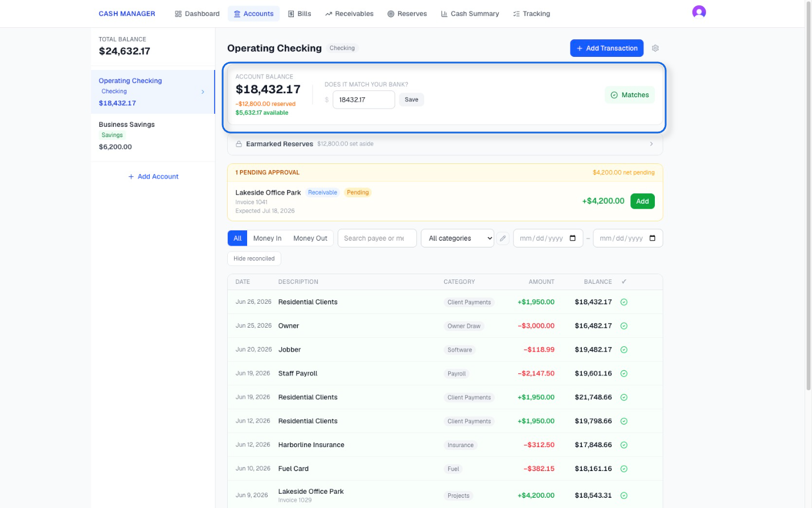Click the bank balance amount field

[x=363, y=100]
